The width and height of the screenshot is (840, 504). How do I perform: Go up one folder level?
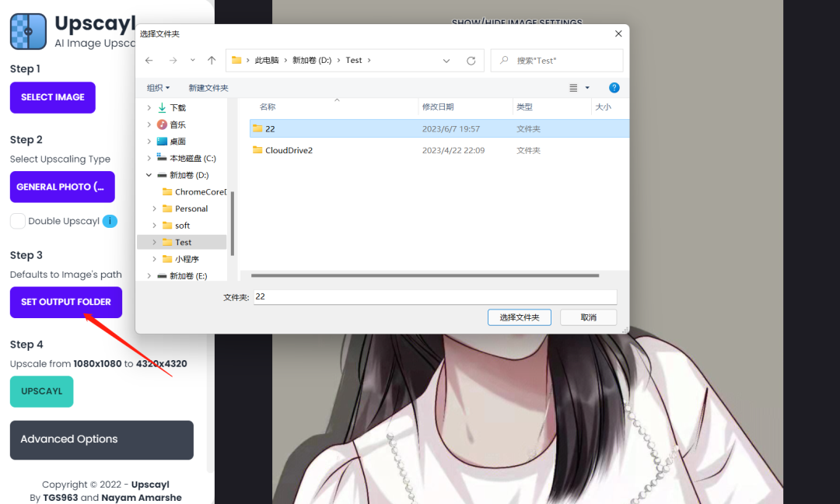tap(211, 60)
